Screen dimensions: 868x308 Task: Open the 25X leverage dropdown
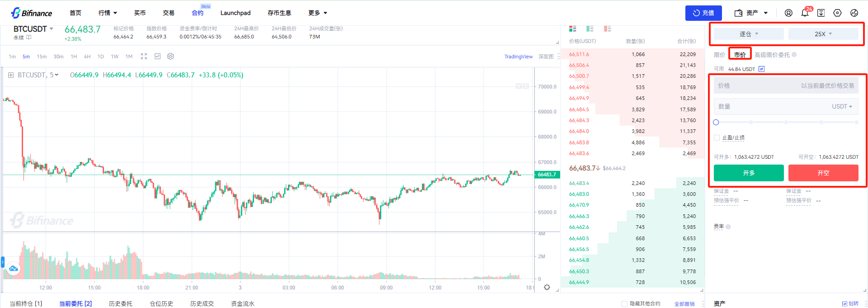823,34
